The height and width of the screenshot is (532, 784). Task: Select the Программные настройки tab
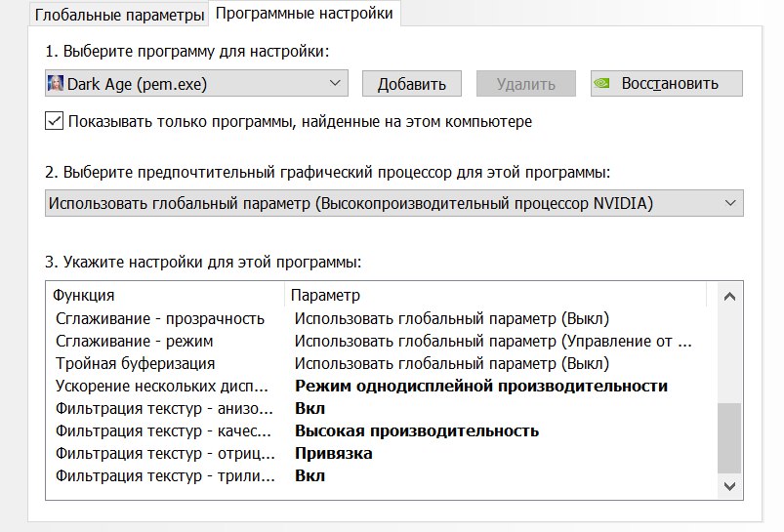(x=304, y=13)
